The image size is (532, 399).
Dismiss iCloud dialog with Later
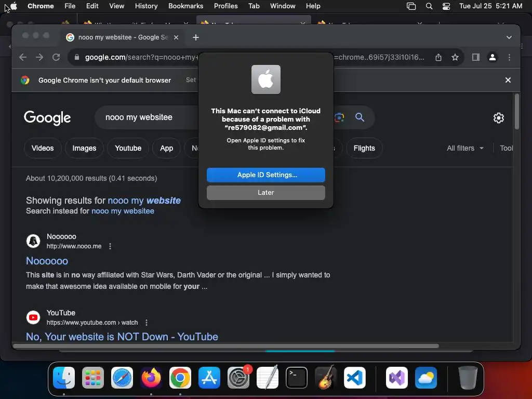(265, 192)
